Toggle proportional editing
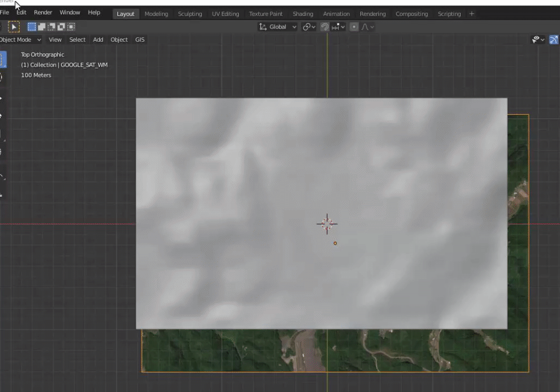 pos(354,27)
